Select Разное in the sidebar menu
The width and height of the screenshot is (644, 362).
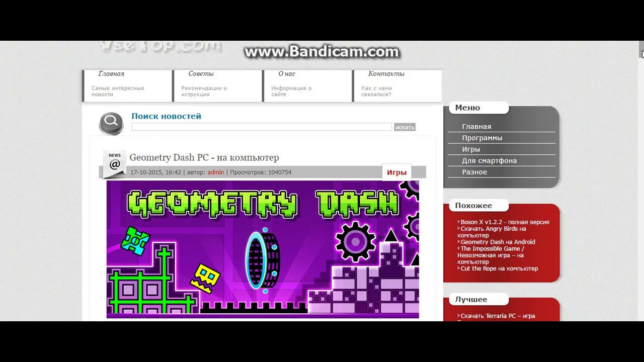coord(474,172)
